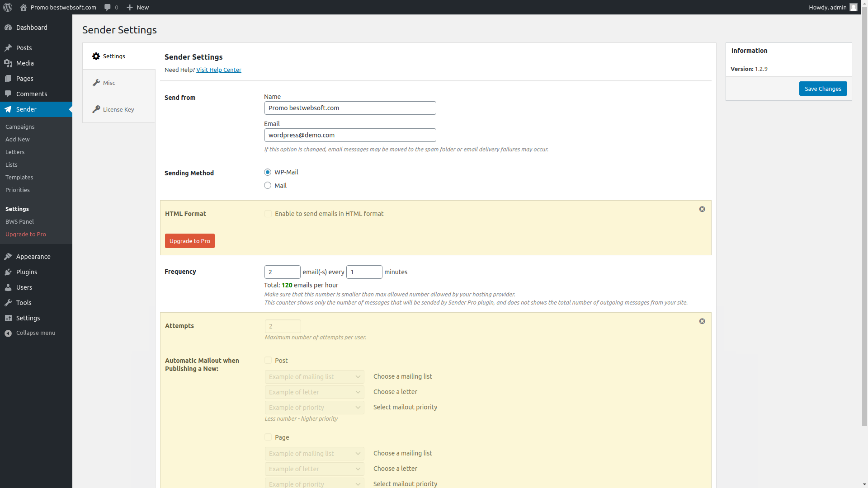This screenshot has height=488, width=868.
Task: Open Post mailing list dropdown
Action: pos(315,377)
